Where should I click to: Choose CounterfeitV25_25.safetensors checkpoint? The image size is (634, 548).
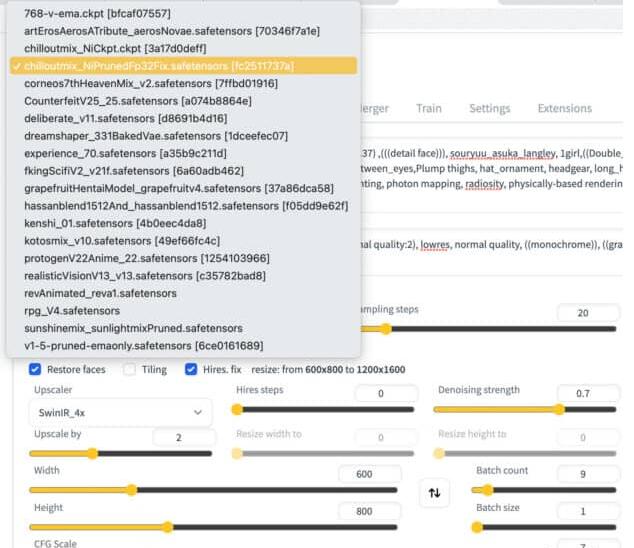(x=184, y=101)
